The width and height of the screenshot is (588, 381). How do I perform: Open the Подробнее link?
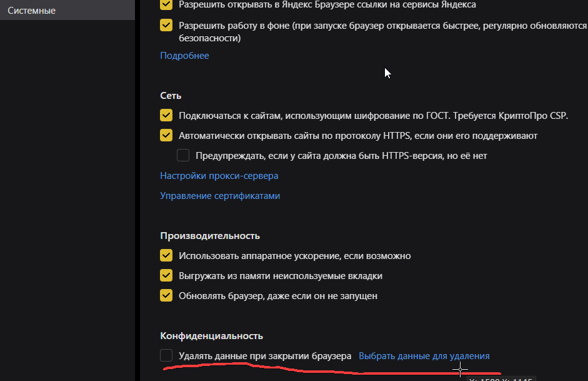click(184, 56)
